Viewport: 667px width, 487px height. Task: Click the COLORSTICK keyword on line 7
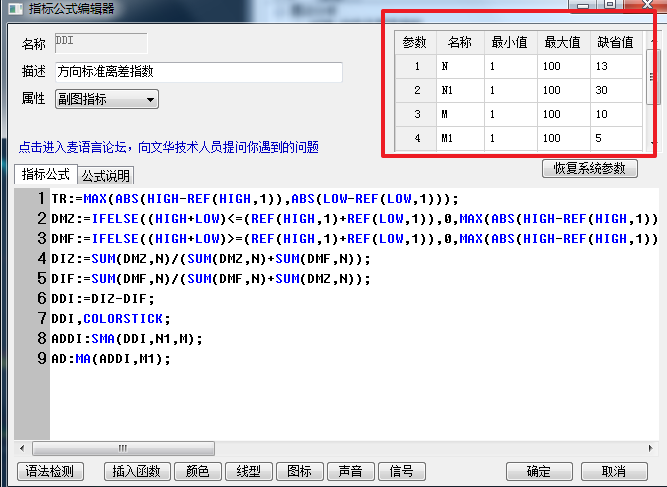(123, 319)
